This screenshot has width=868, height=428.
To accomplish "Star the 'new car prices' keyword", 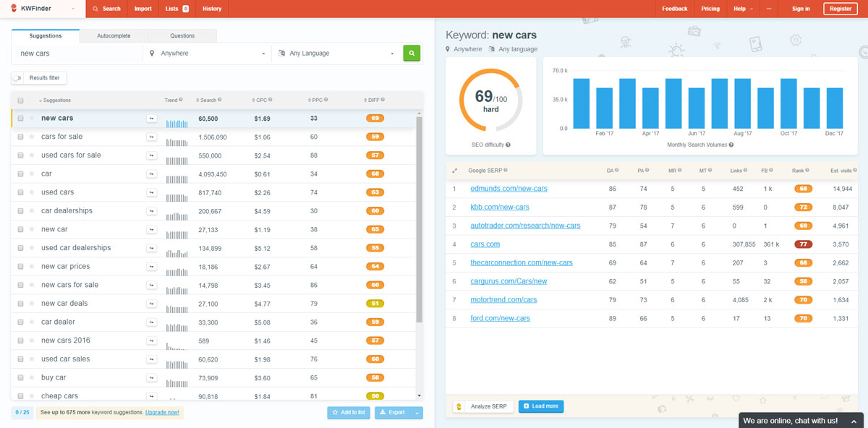I will 31,267.
